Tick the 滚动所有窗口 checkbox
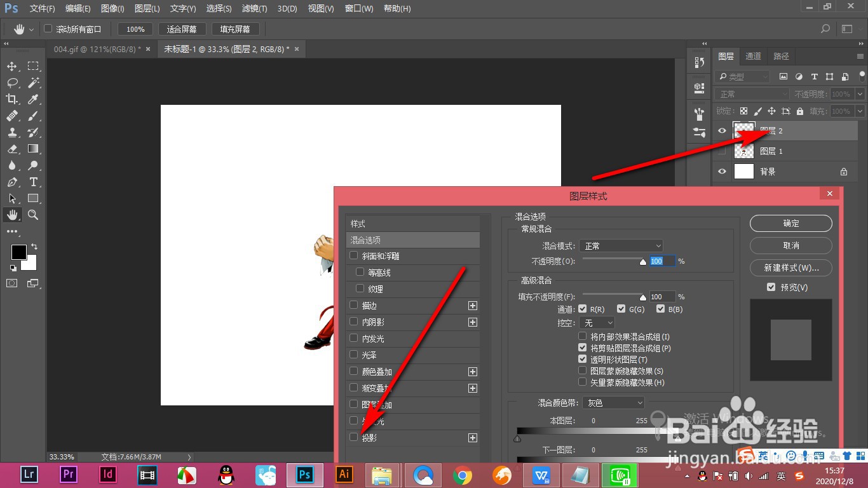 pyautogui.click(x=48, y=29)
